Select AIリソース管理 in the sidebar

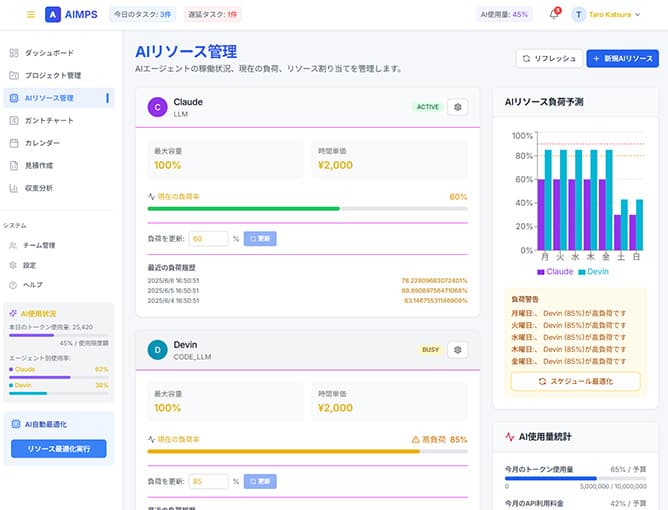(x=59, y=98)
